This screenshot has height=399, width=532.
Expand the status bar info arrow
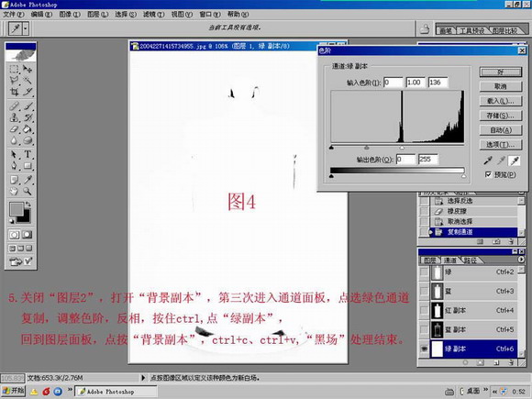click(x=143, y=378)
